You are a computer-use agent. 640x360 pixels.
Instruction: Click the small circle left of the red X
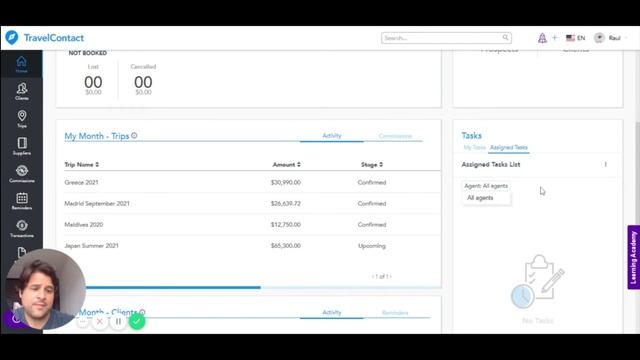82,322
